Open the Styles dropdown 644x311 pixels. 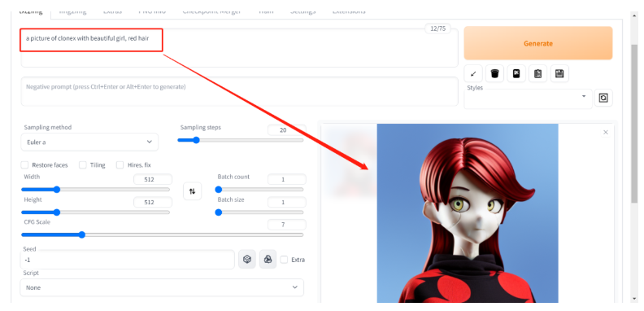pyautogui.click(x=529, y=99)
